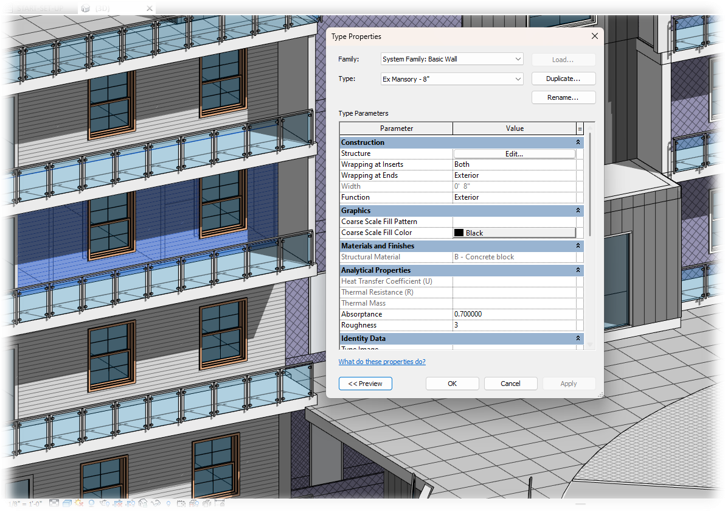Collapse the Graphics group chevron
This screenshot has height=512, width=725.
click(x=578, y=210)
